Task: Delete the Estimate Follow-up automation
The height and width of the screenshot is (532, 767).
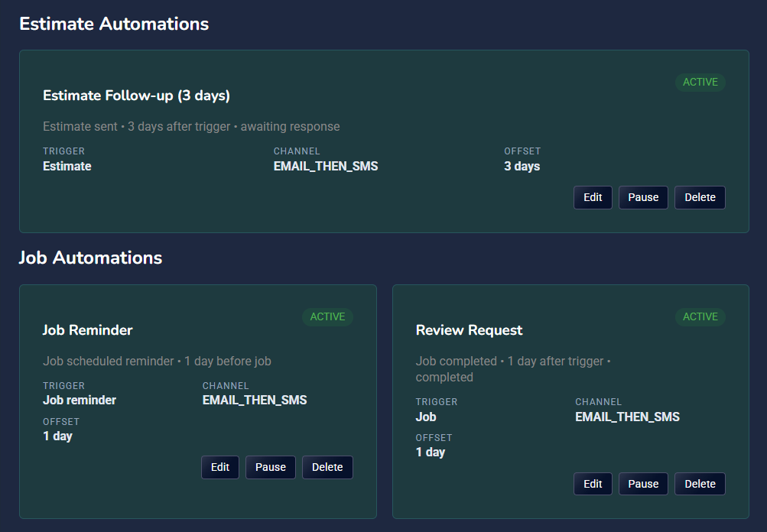Action: tap(700, 197)
